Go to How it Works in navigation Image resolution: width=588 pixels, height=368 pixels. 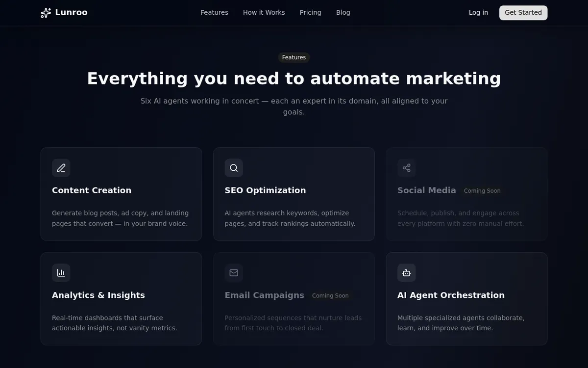pyautogui.click(x=264, y=13)
